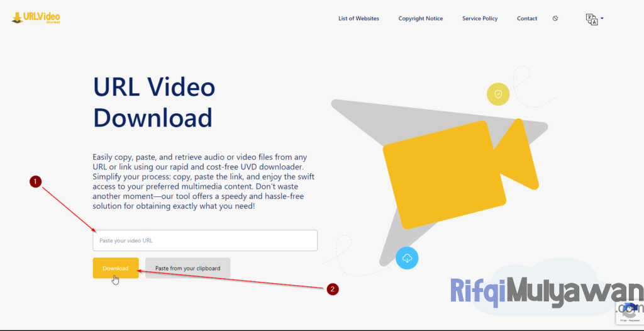Screen dimensions: 644x331
Task: Click Paste from your clipboard button
Action: (187, 268)
